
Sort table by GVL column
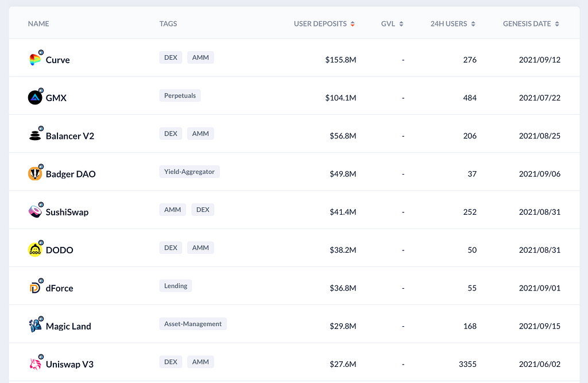(392, 24)
